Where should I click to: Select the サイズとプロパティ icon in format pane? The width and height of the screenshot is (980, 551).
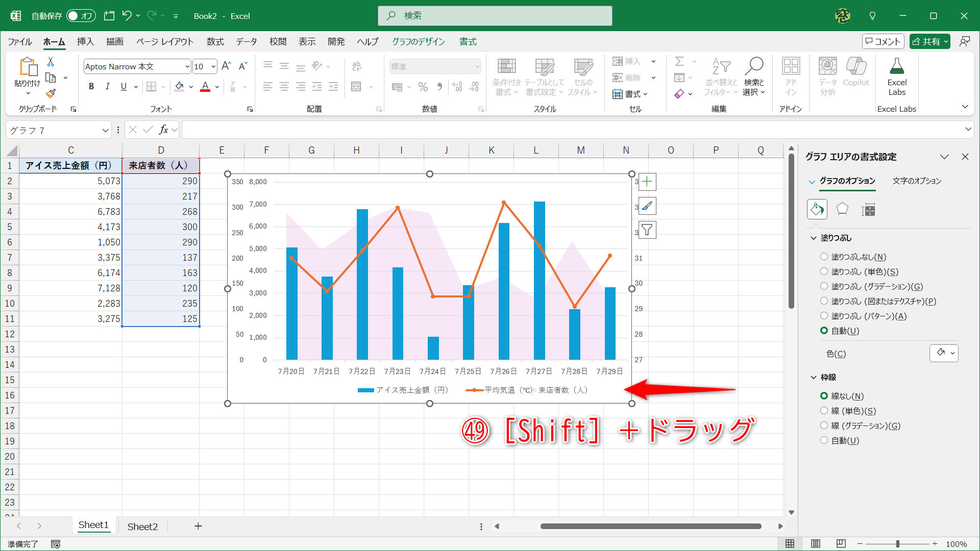pos(868,209)
